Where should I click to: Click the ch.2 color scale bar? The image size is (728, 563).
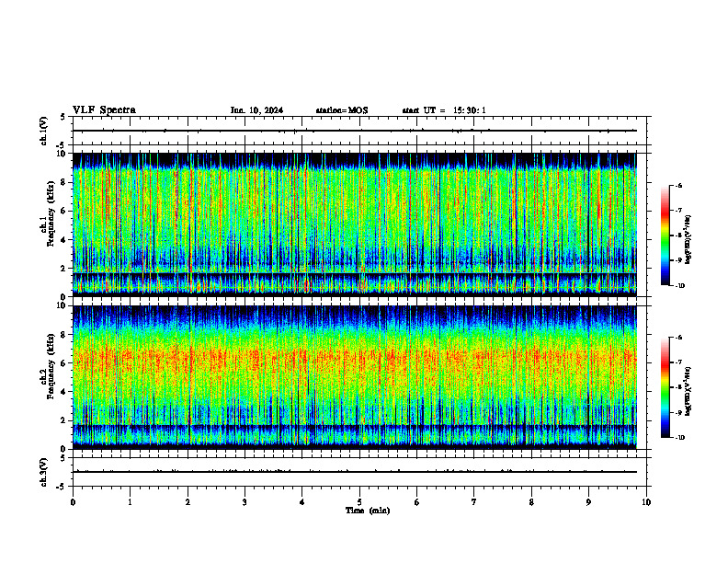(665, 387)
